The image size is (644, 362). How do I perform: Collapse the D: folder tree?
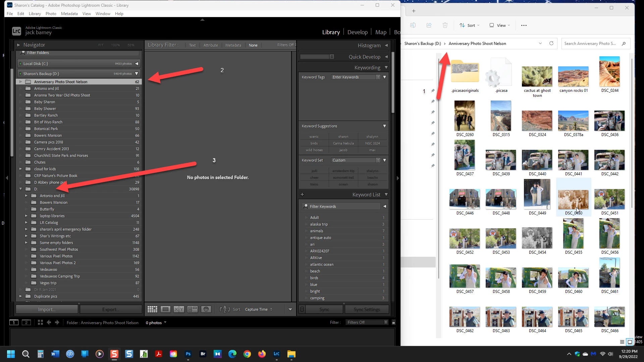tap(20, 189)
